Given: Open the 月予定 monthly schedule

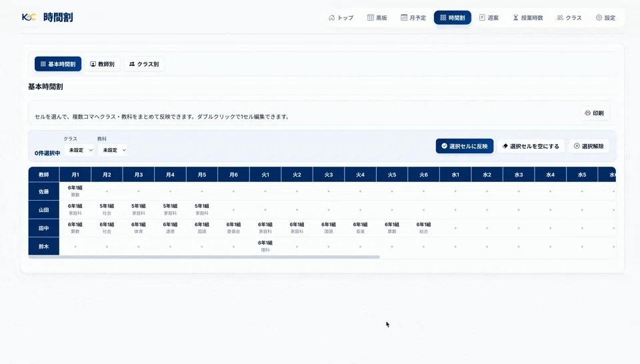Looking at the screenshot, I should (x=413, y=17).
